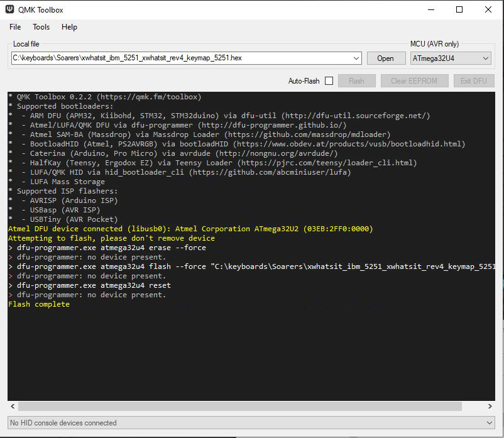
Task: Open the Tools menu
Action: tap(41, 27)
